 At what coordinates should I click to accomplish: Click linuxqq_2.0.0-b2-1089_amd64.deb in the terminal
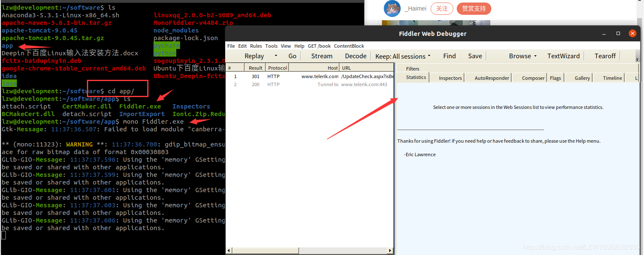212,15
